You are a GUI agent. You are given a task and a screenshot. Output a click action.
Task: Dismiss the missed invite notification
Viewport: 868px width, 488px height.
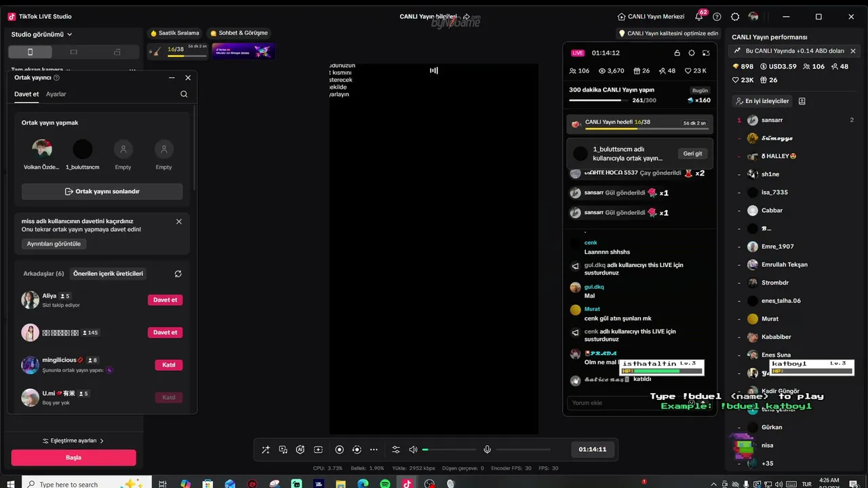coord(179,222)
